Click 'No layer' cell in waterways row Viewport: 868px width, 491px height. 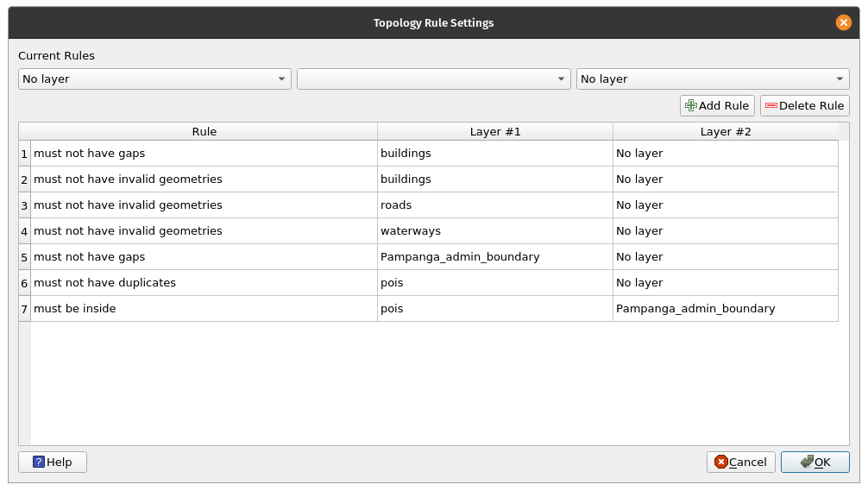pyautogui.click(x=725, y=231)
